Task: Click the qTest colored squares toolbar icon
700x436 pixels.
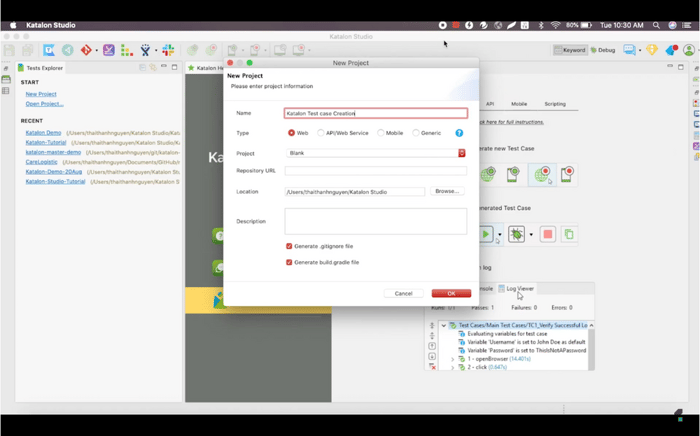Action: (127, 50)
